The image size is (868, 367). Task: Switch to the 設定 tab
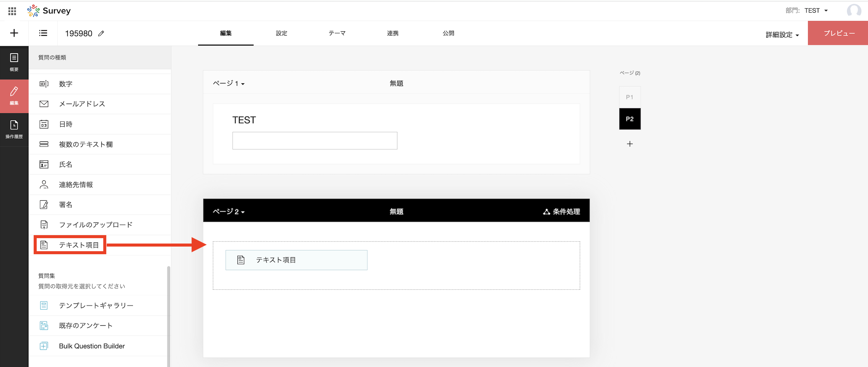281,33
